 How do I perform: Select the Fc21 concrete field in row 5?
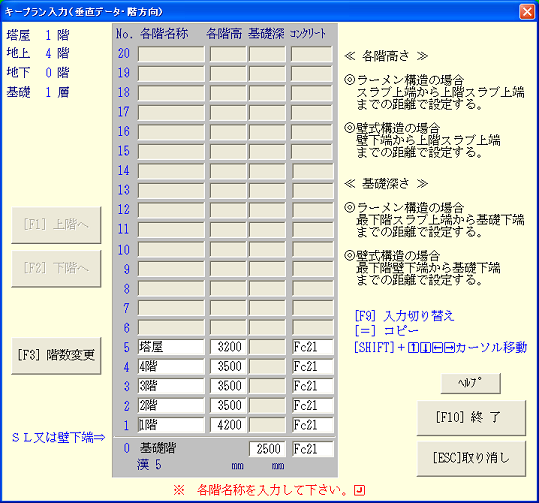tap(313, 347)
